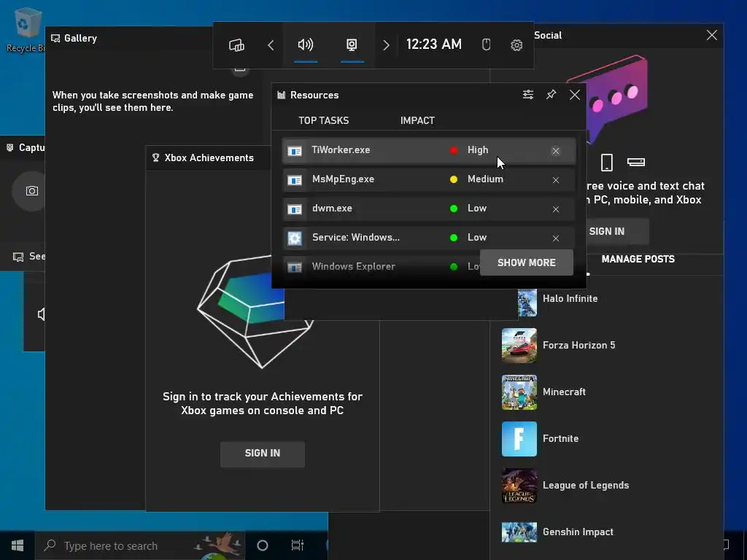Close the Resources widget
747x560 pixels.
pyautogui.click(x=575, y=95)
